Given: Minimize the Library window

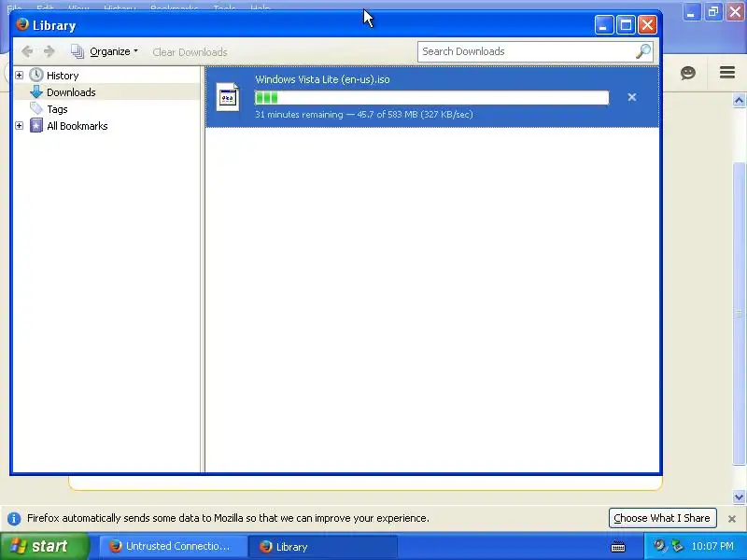Looking at the screenshot, I should pos(603,25).
